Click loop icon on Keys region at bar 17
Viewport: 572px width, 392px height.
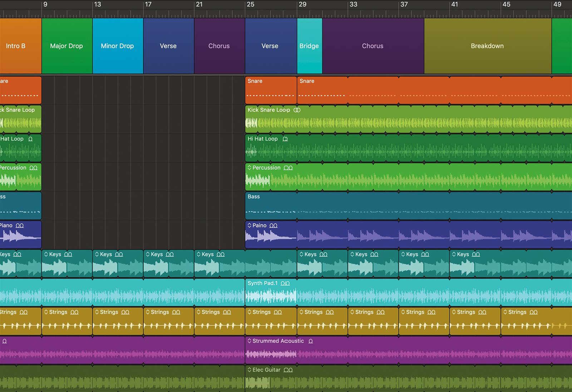pyautogui.click(x=169, y=255)
